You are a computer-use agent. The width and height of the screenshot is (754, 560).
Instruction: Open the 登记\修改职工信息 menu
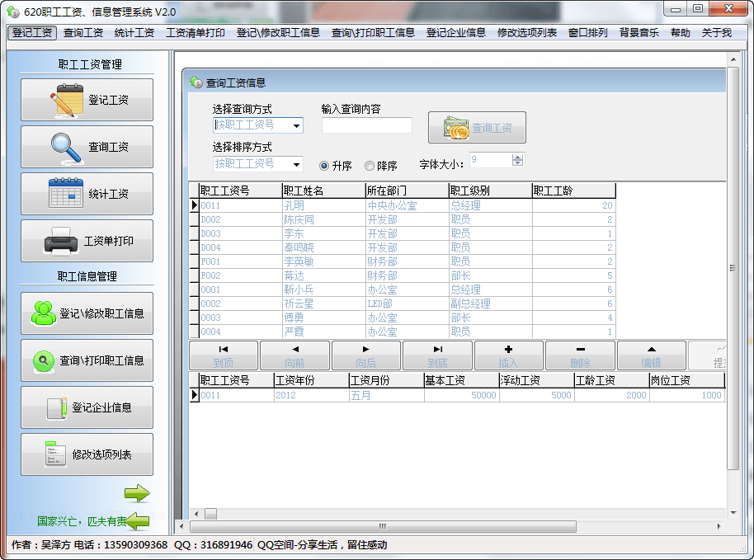pyautogui.click(x=278, y=33)
